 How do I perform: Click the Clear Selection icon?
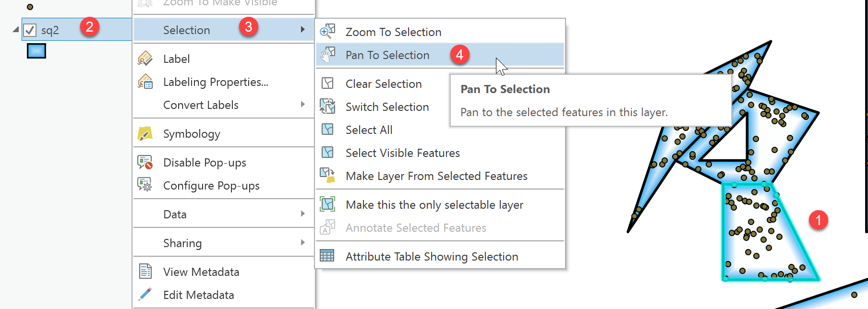tap(328, 83)
